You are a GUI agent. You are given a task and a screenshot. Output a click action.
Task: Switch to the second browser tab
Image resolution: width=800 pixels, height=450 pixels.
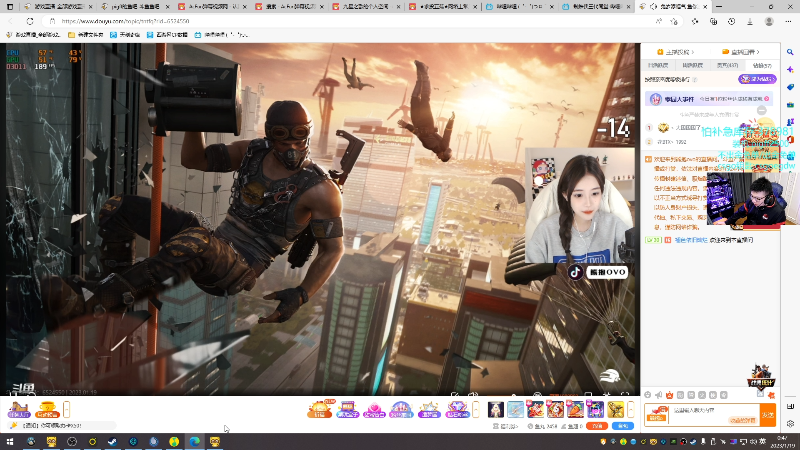135,7
